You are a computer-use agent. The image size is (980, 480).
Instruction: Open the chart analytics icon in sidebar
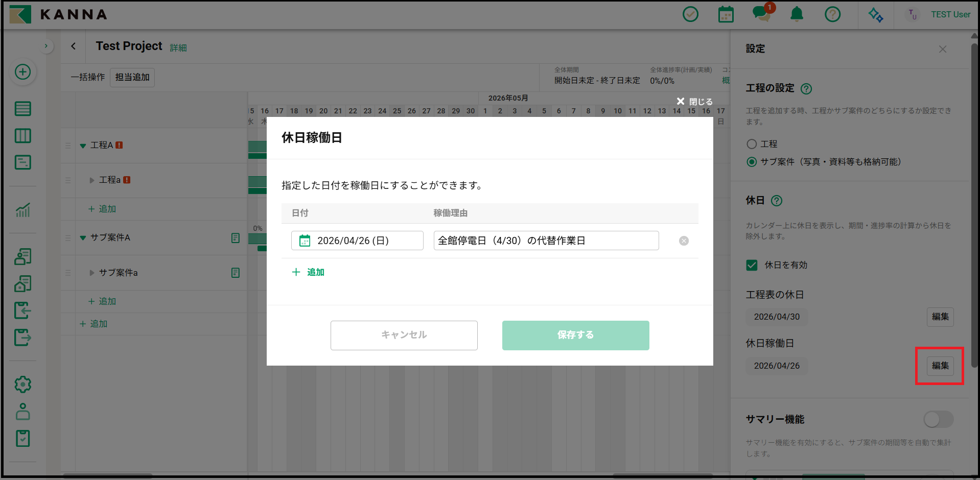click(x=22, y=210)
